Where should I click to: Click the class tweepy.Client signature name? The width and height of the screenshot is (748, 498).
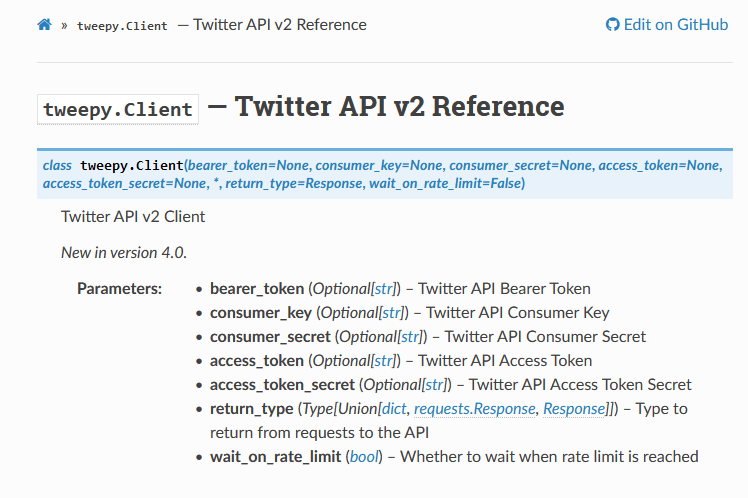pos(132,166)
